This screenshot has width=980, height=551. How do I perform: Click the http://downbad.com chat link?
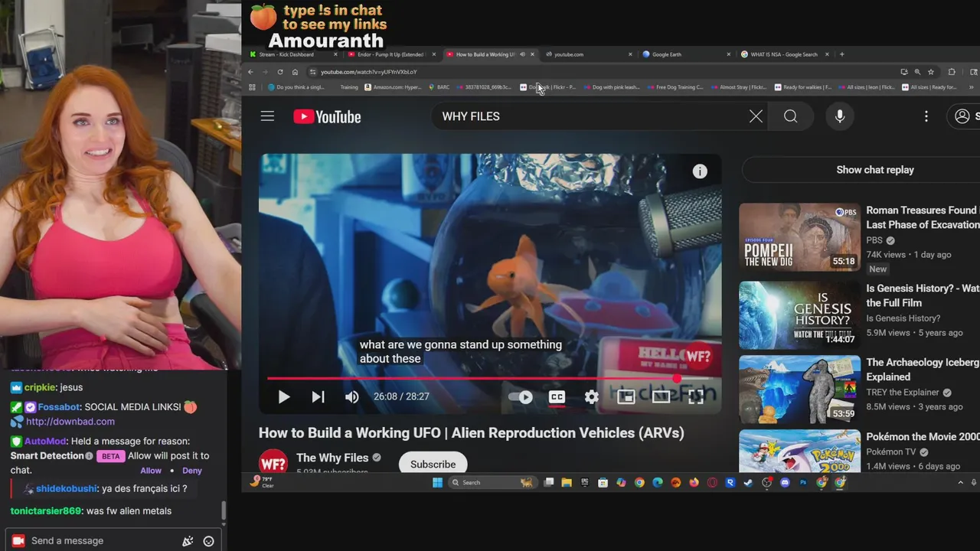coord(70,422)
